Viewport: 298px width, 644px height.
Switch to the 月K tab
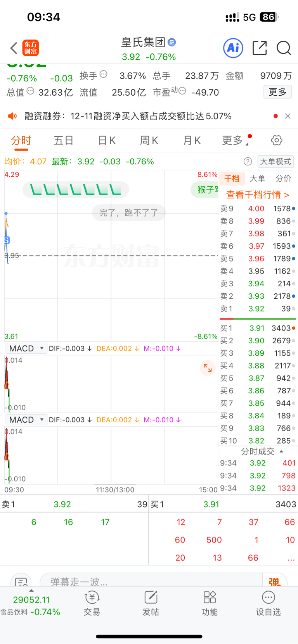pyautogui.click(x=192, y=140)
